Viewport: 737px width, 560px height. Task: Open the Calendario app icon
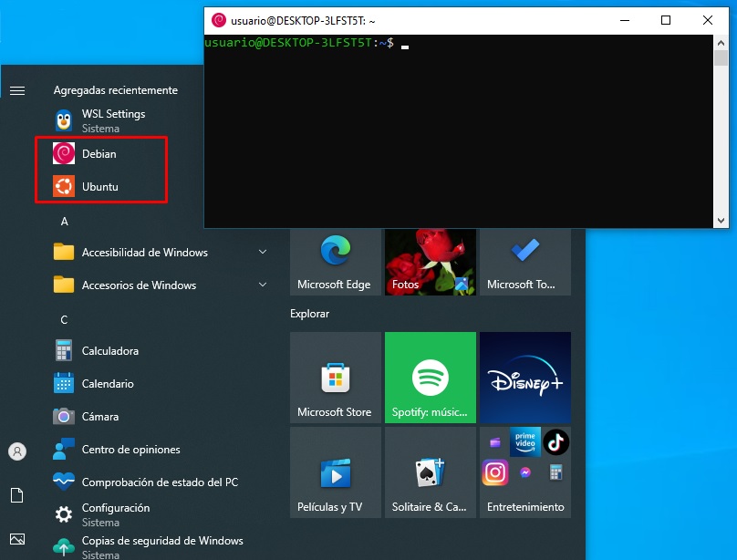pyautogui.click(x=64, y=383)
